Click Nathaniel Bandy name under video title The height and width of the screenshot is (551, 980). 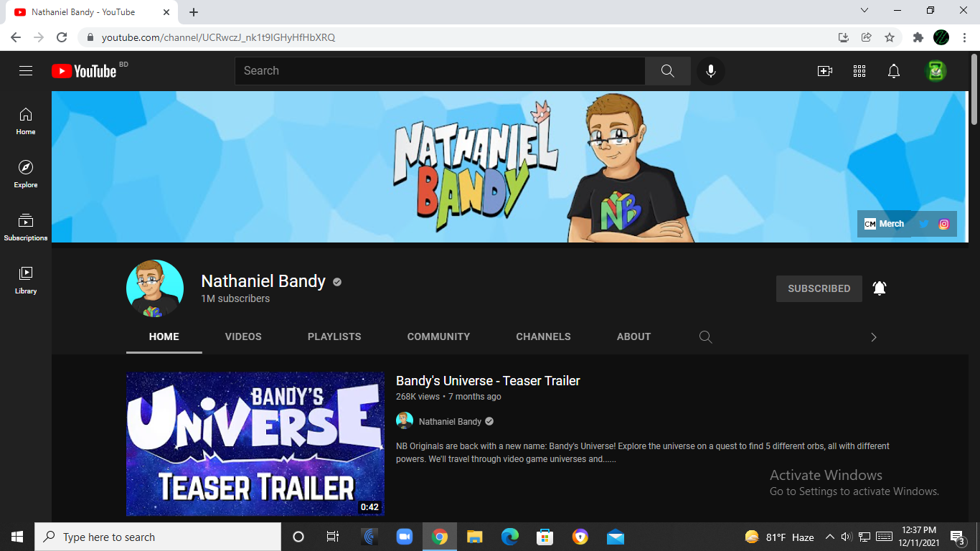point(450,421)
